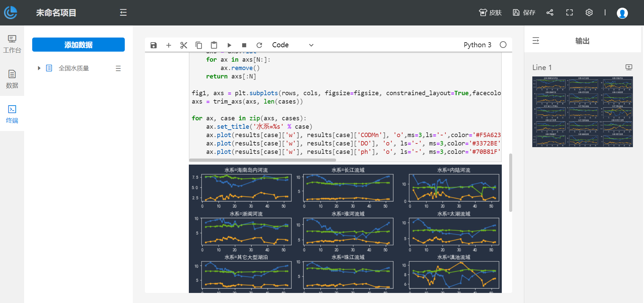The height and width of the screenshot is (303, 644).
Task: Switch to the 数据 data tab
Action: click(x=12, y=79)
